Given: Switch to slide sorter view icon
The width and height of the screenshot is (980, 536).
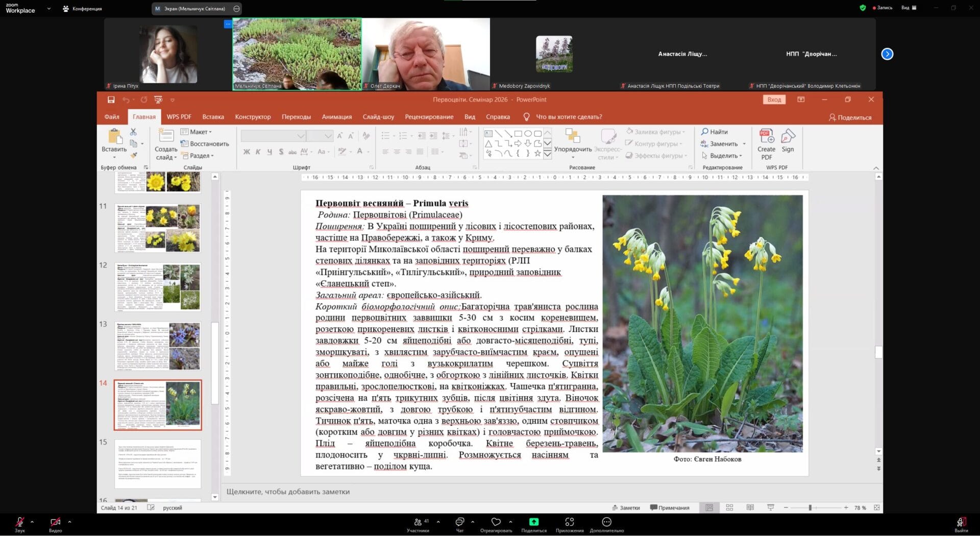Looking at the screenshot, I should coord(729,508).
